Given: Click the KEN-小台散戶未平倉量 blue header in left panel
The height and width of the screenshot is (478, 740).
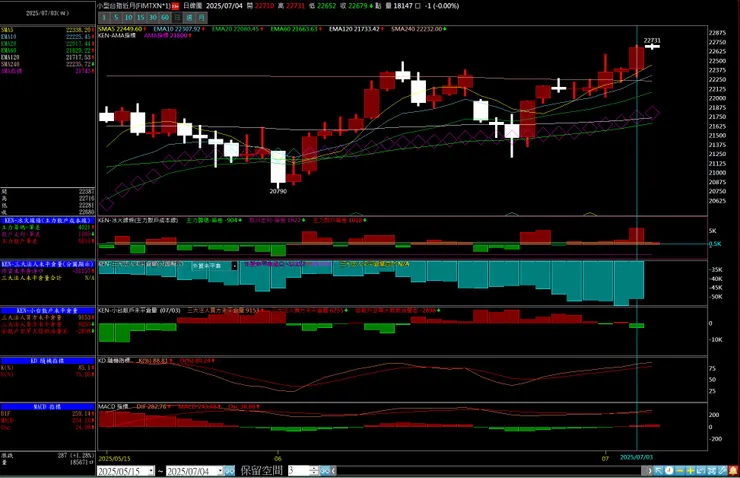Looking at the screenshot, I should tap(48, 310).
